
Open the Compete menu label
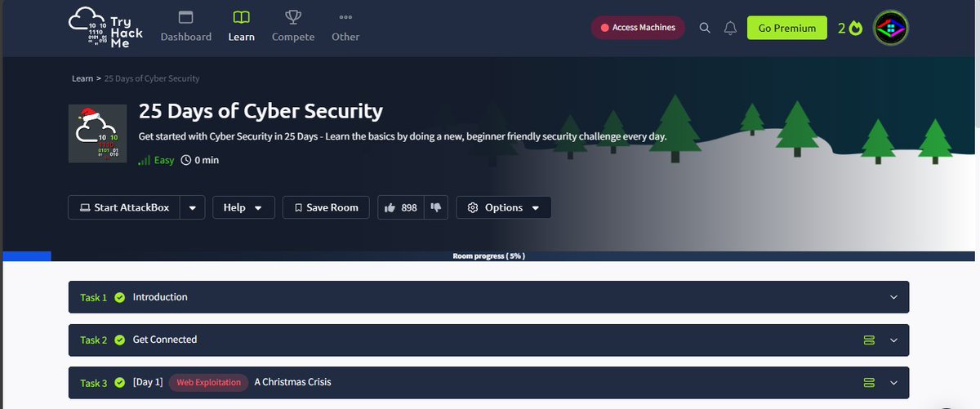(293, 37)
